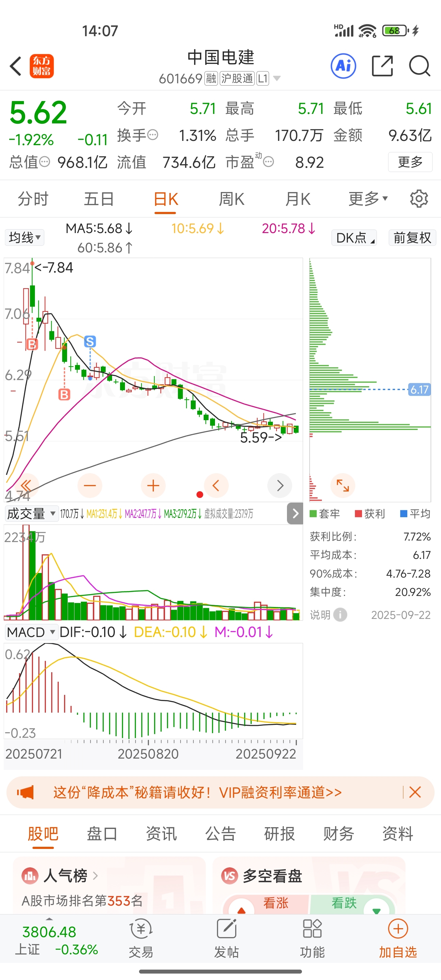441x980 pixels.
Task: Switch to 月K chart tab
Action: pos(298,198)
